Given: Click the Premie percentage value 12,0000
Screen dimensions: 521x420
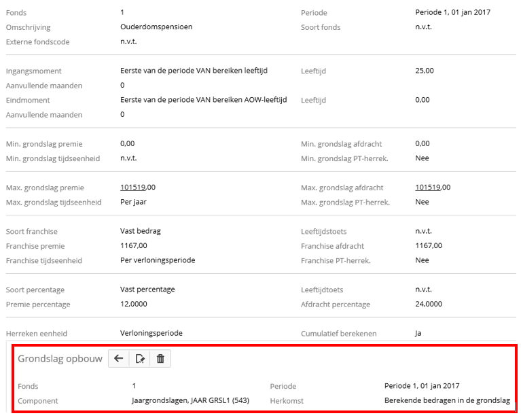Looking at the screenshot, I should click(x=134, y=304).
